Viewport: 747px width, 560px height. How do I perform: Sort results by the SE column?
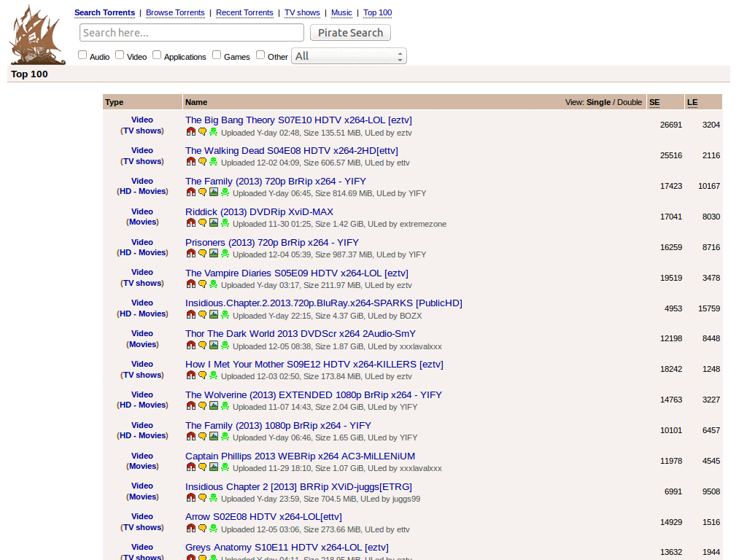click(x=654, y=102)
